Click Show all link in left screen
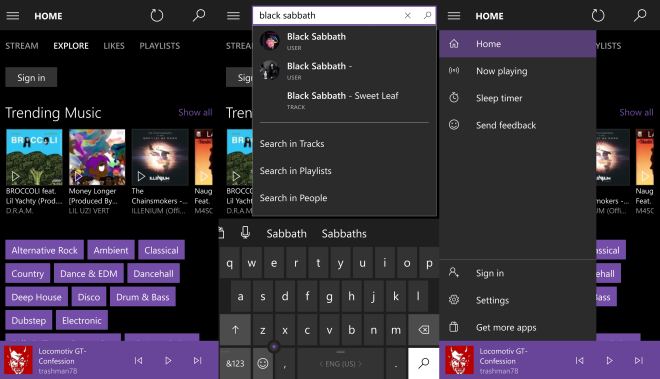 coord(195,112)
